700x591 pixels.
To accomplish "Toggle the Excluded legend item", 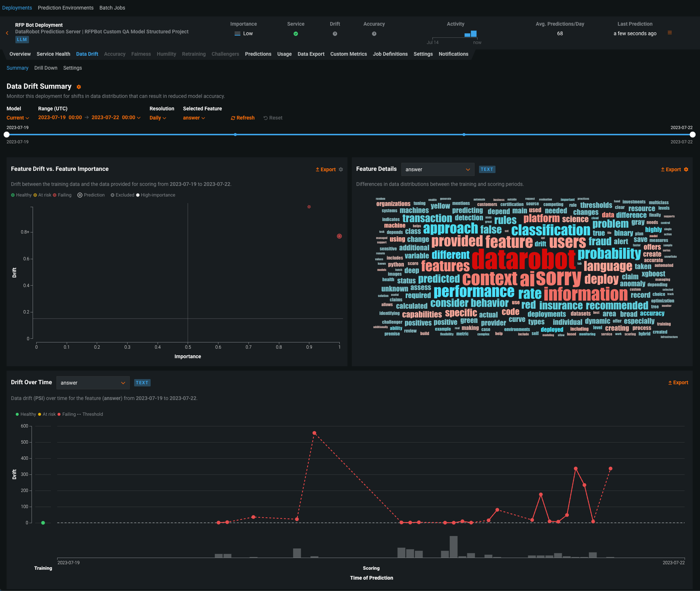I will pyautogui.click(x=122, y=195).
